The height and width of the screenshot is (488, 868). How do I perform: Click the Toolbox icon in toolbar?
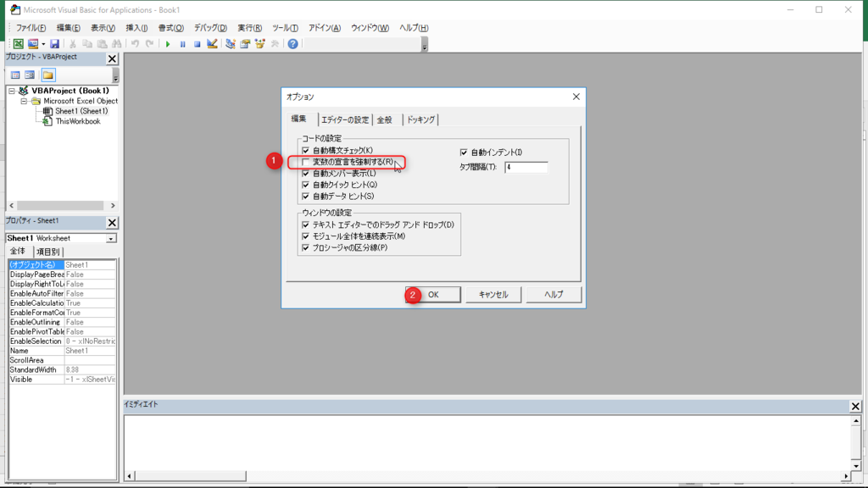point(275,44)
